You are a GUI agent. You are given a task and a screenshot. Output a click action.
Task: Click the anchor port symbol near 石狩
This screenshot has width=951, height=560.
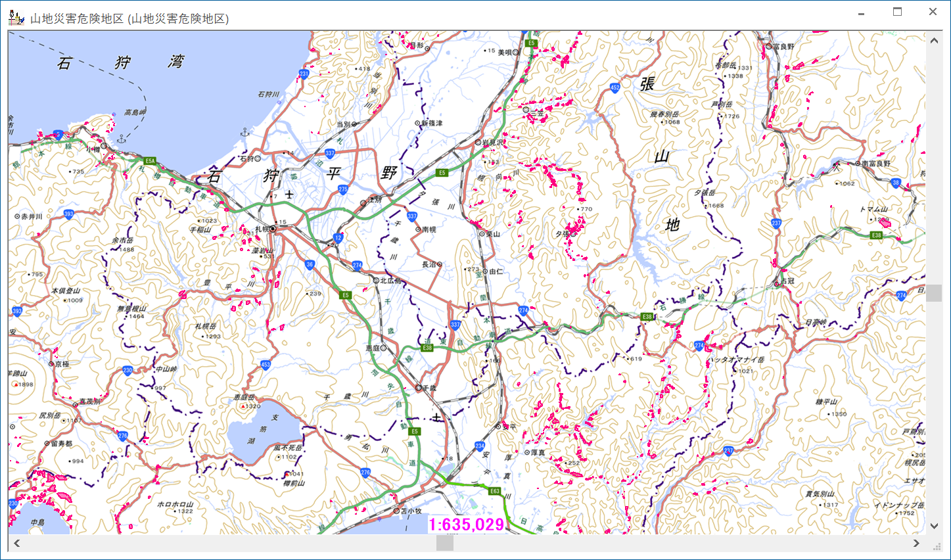(x=245, y=133)
